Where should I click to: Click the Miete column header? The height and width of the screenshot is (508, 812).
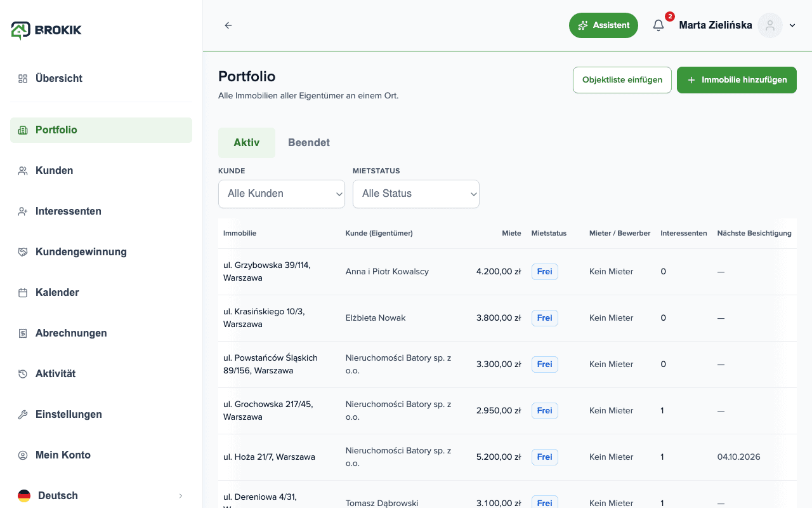pyautogui.click(x=511, y=234)
